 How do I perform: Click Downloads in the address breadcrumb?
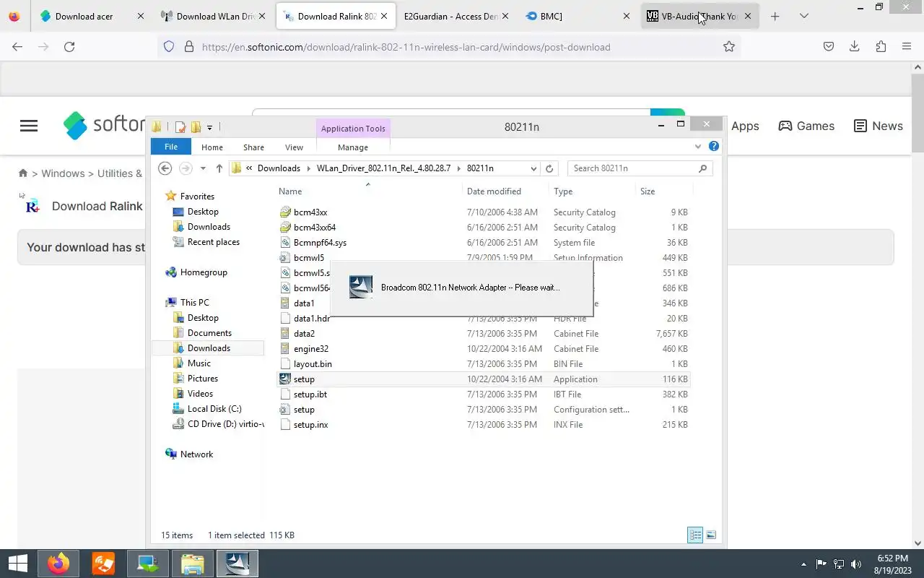[x=279, y=168]
